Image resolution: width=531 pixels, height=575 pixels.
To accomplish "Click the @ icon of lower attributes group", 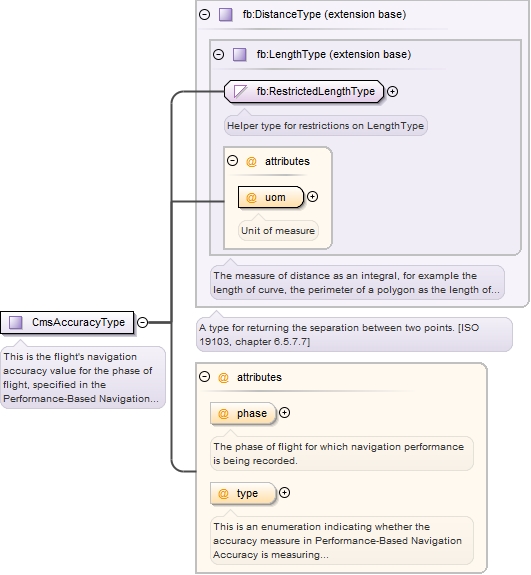I will pos(223,377).
